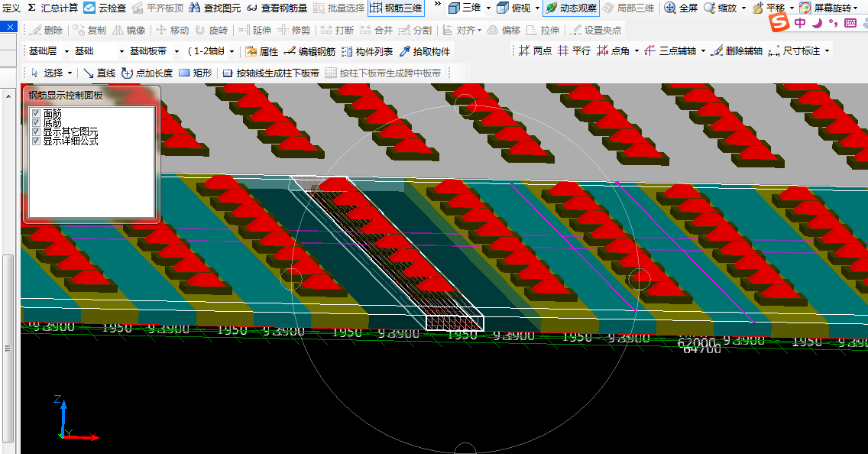The width and height of the screenshot is (868, 454).
Task: Select the 矩形 rectangle tool
Action: (196, 73)
